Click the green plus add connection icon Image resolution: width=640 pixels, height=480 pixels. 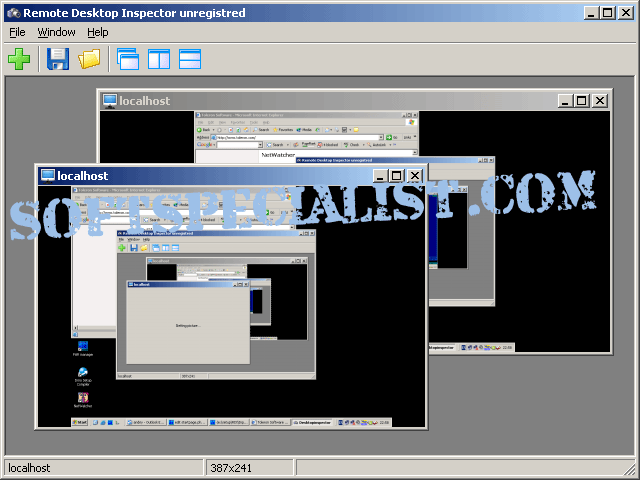(x=18, y=59)
